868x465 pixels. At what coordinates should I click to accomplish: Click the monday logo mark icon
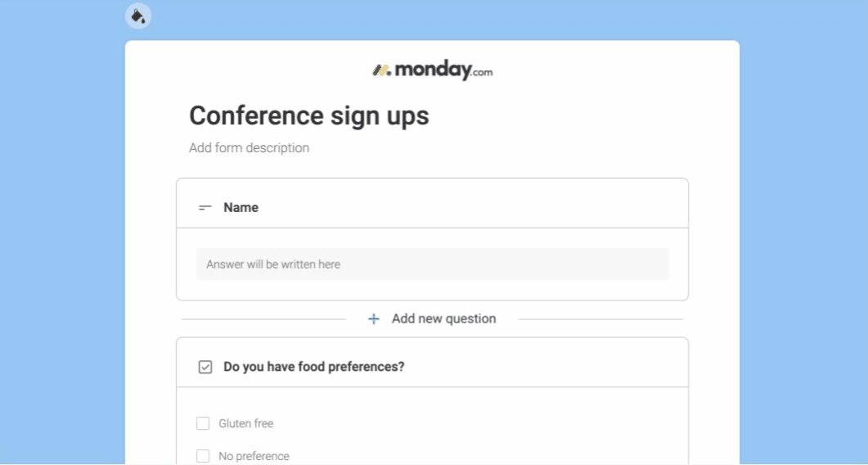pyautogui.click(x=381, y=70)
